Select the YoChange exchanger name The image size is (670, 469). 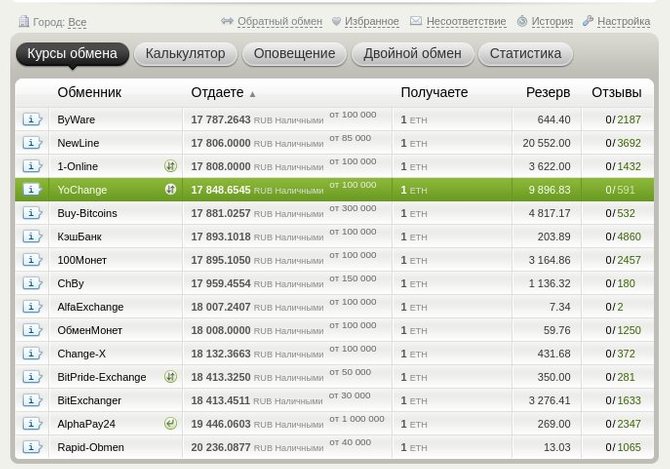(x=82, y=190)
